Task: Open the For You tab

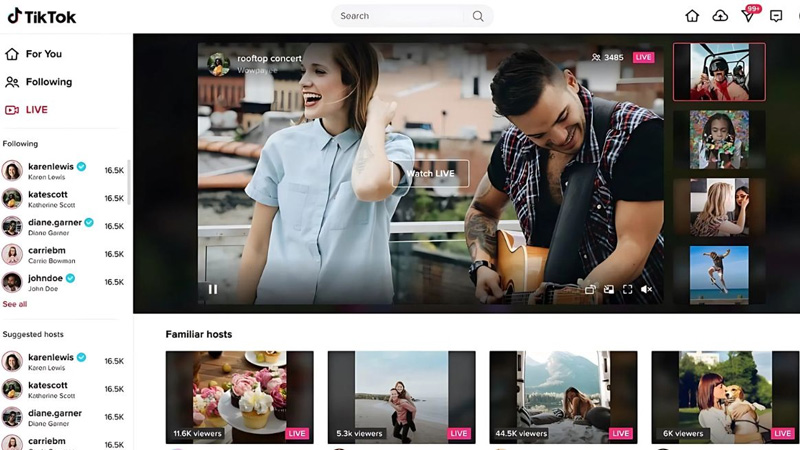Action: tap(43, 54)
